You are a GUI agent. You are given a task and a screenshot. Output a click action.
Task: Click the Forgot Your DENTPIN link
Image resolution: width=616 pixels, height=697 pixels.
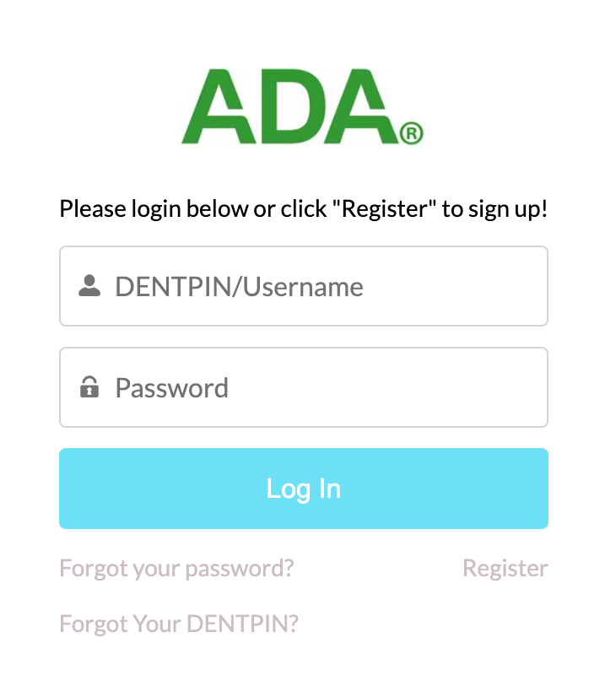pyautogui.click(x=178, y=624)
